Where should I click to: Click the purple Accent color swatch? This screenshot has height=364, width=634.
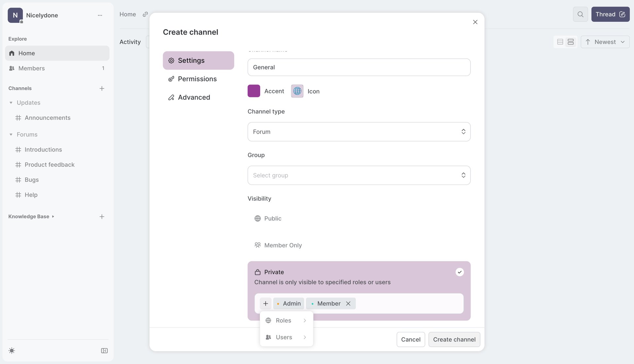[x=254, y=91]
